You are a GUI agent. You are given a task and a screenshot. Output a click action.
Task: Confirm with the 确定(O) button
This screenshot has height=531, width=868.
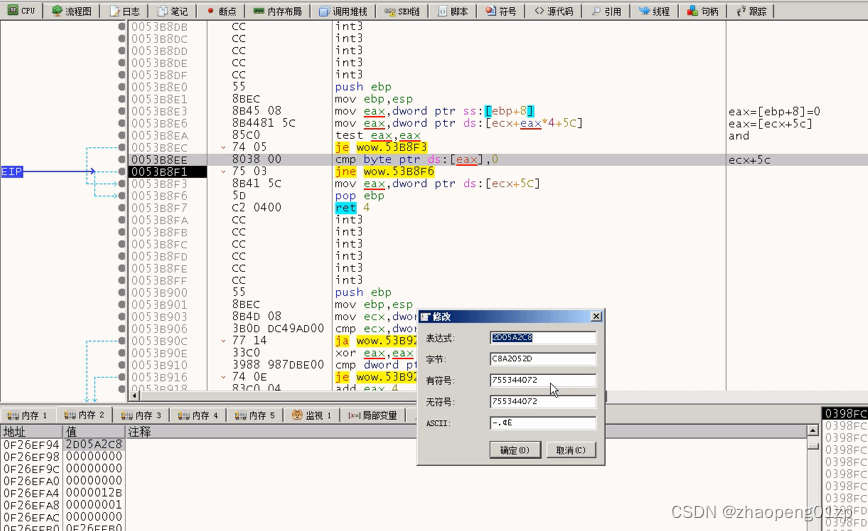pyautogui.click(x=515, y=450)
